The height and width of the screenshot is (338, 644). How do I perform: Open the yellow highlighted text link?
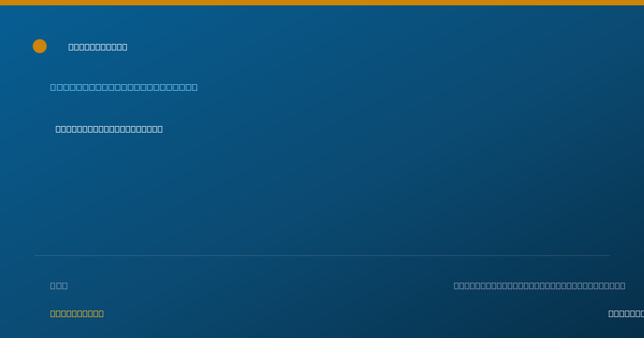pyautogui.click(x=77, y=313)
